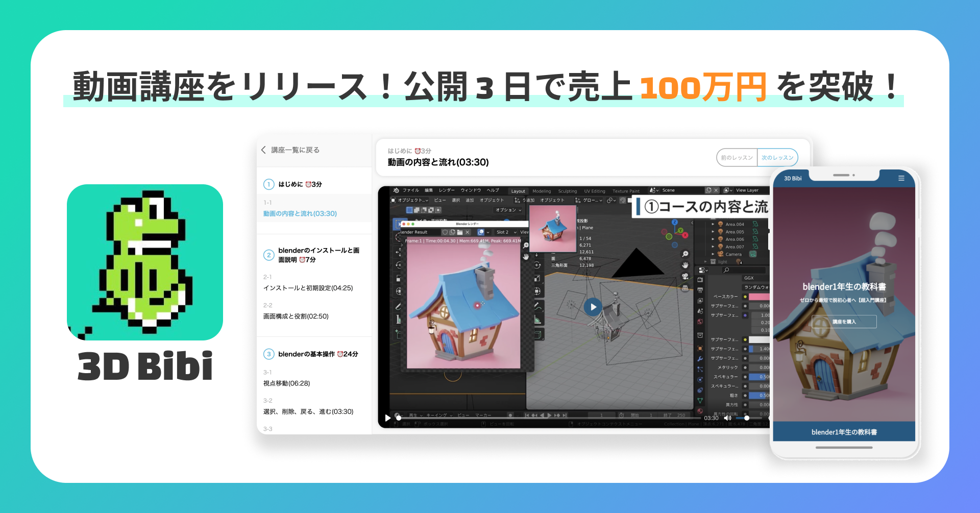The image size is (980, 513).
Task: Open the レンダー menu in Blender
Action: coord(447,190)
